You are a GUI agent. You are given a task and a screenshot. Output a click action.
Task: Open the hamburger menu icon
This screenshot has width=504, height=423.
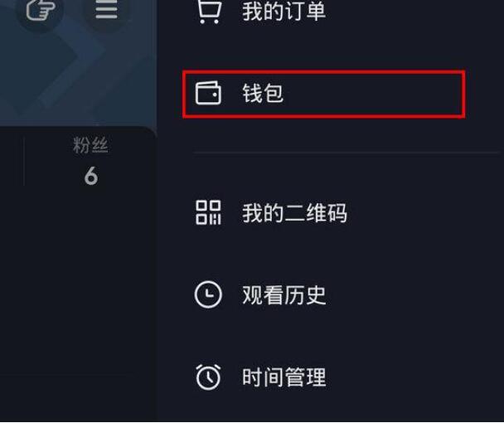tap(106, 9)
